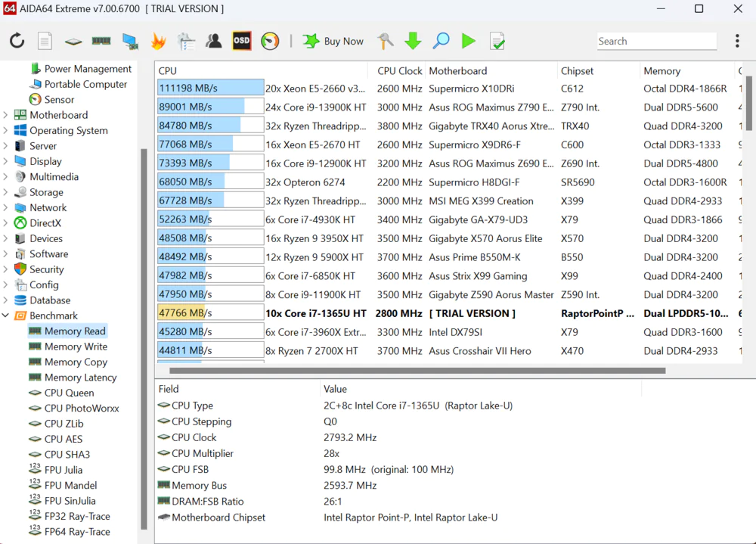756x544 pixels.
Task: Expand the Display tree node
Action: coord(5,161)
